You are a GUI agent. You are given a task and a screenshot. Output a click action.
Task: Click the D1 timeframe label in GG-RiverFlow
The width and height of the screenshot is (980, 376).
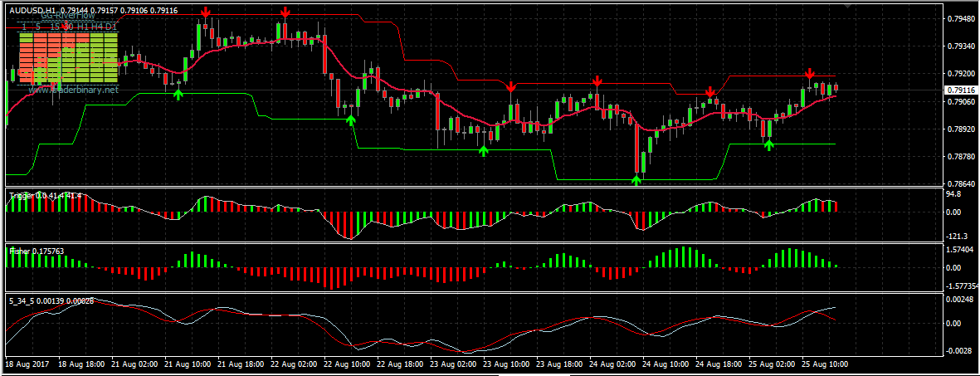click(x=110, y=27)
